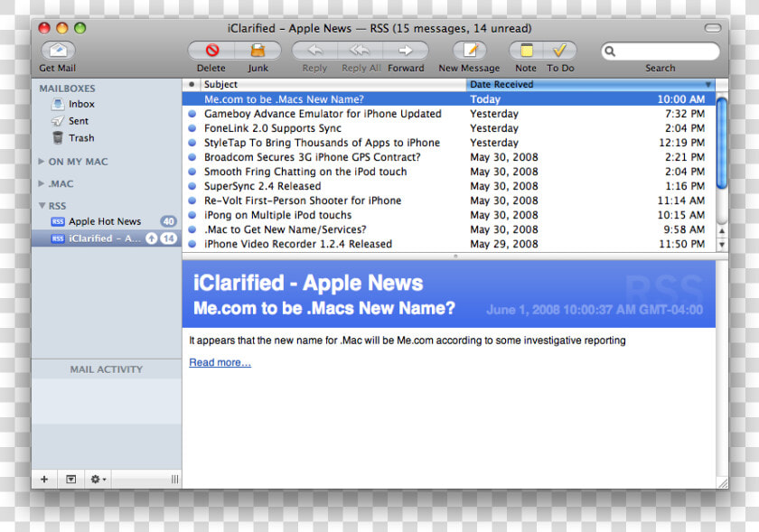The image size is (759, 532).
Task: Click the Inbox mailbox icon
Action: pos(58,104)
